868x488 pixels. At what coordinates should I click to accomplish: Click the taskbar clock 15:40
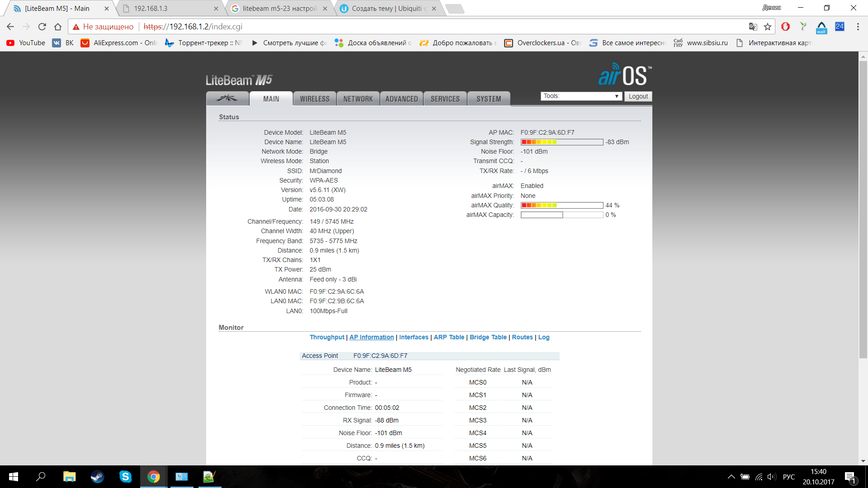(818, 477)
